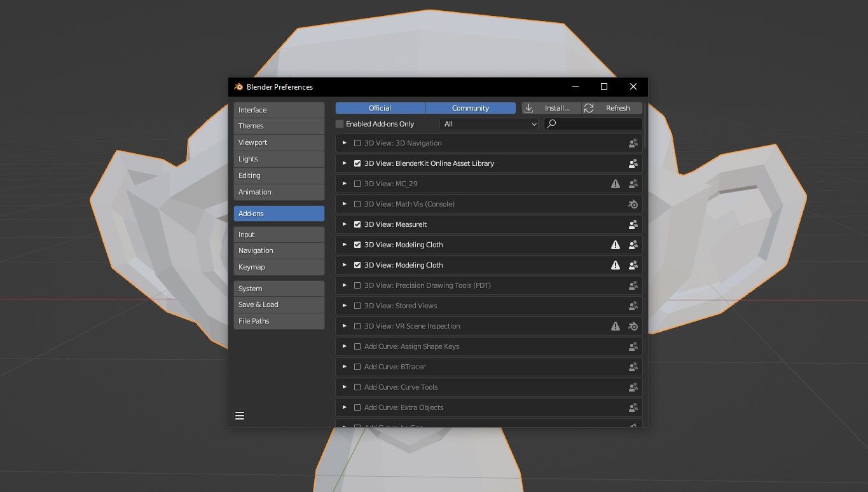This screenshot has width=868, height=492.
Task: Click the community support icon beside BlenderKit Online Asset Library
Action: [x=633, y=163]
